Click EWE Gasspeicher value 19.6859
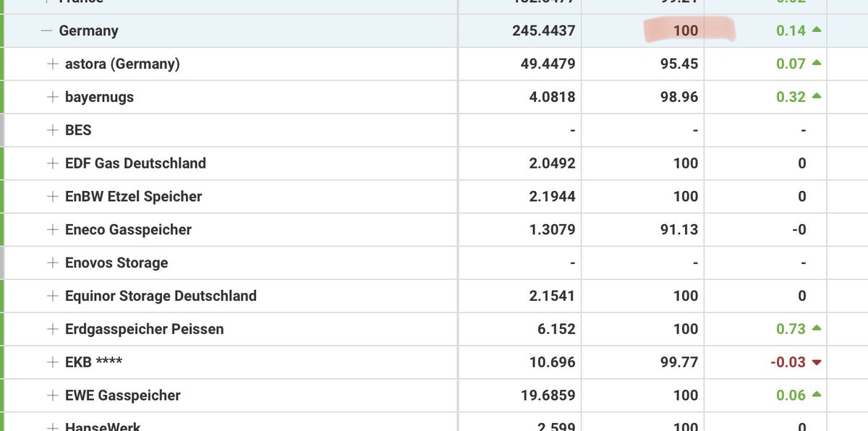Image resolution: width=868 pixels, height=431 pixels. 548,396
